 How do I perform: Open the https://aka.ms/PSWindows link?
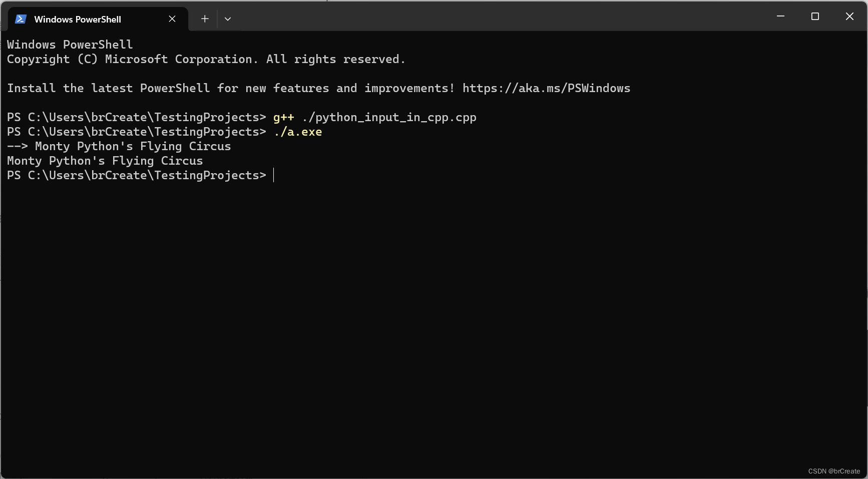pyautogui.click(x=547, y=88)
